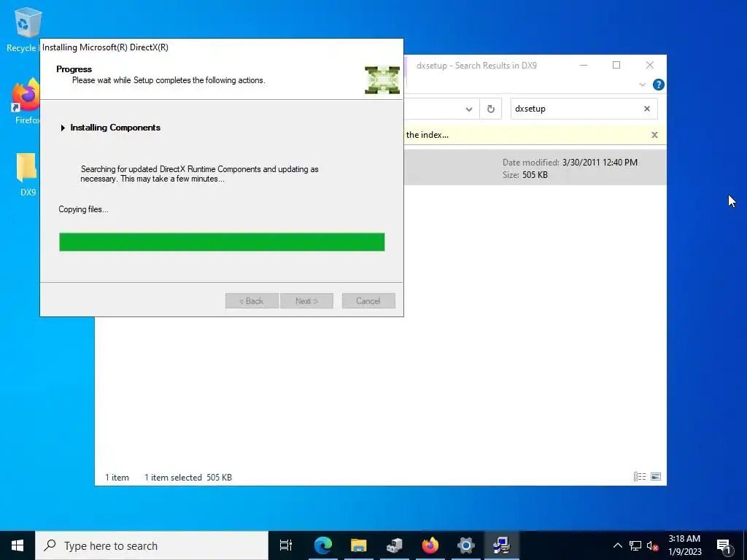Switch Explorer to details view
The width and height of the screenshot is (747, 560).
(x=639, y=477)
